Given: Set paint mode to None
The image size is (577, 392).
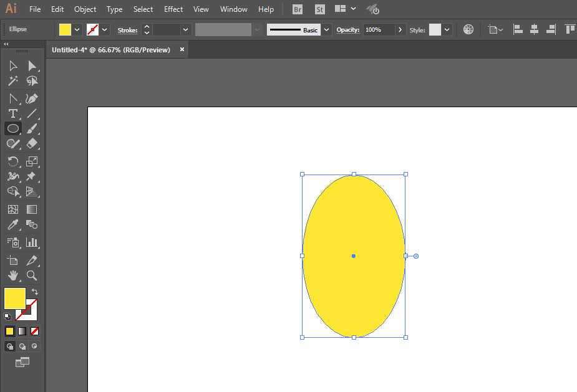Looking at the screenshot, I should click(x=35, y=331).
